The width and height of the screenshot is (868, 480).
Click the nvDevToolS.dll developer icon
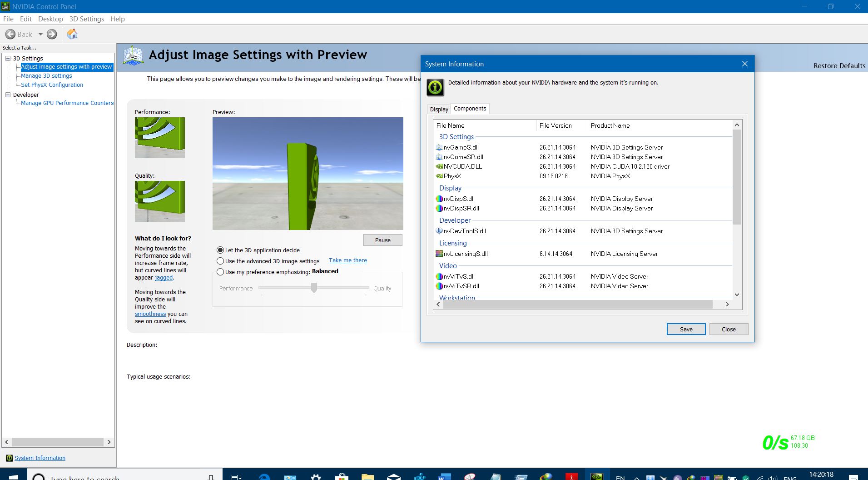click(x=439, y=231)
